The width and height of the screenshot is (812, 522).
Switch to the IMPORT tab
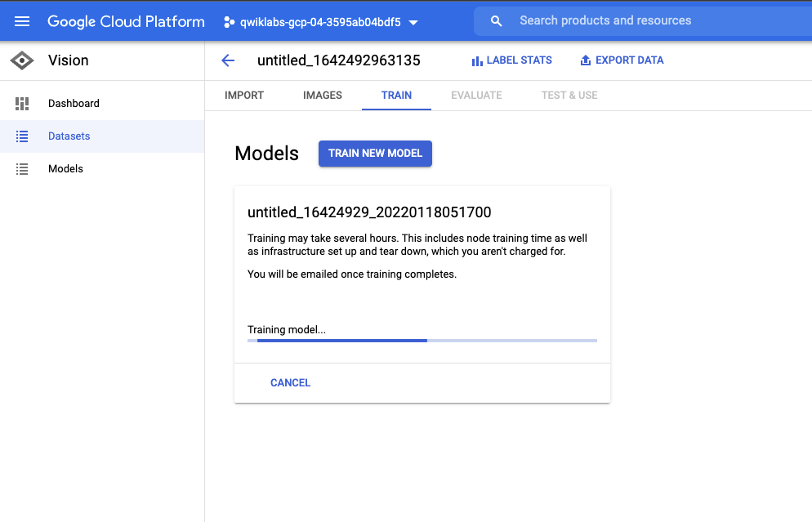244,96
